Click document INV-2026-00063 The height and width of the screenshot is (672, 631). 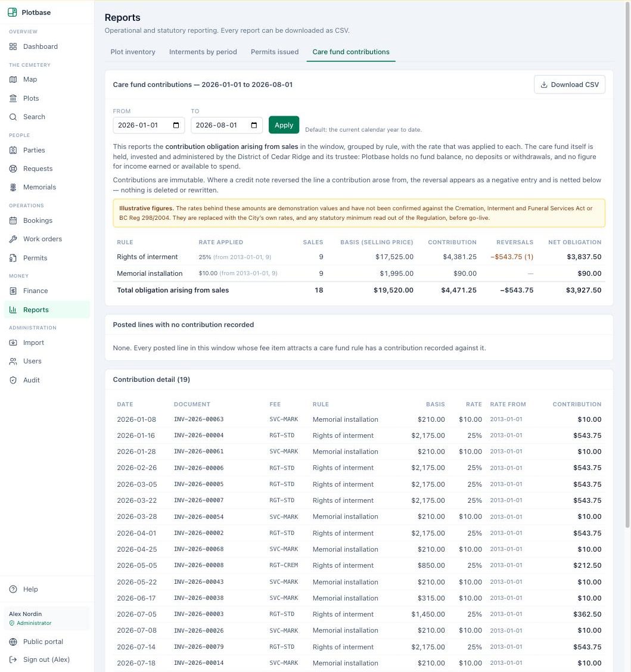[198, 419]
